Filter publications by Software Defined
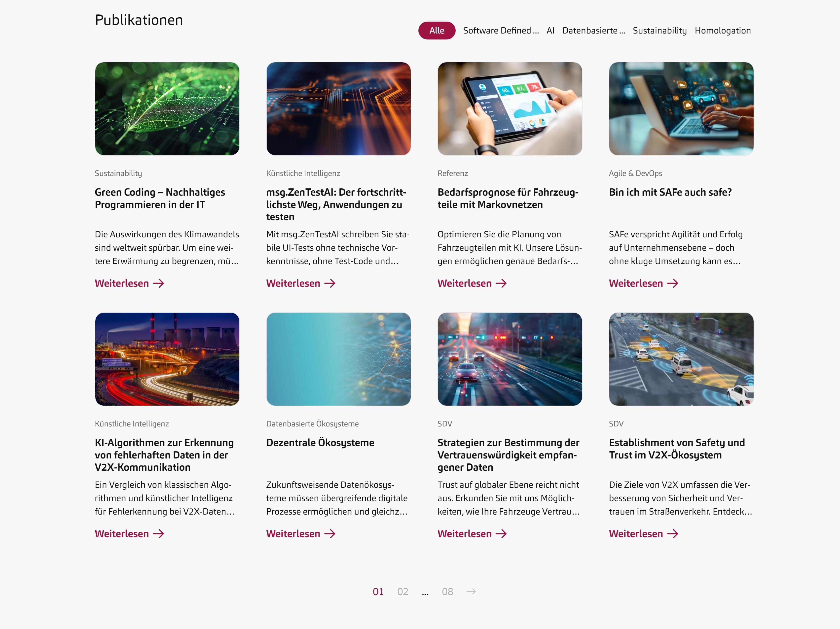840x629 pixels. point(501,30)
